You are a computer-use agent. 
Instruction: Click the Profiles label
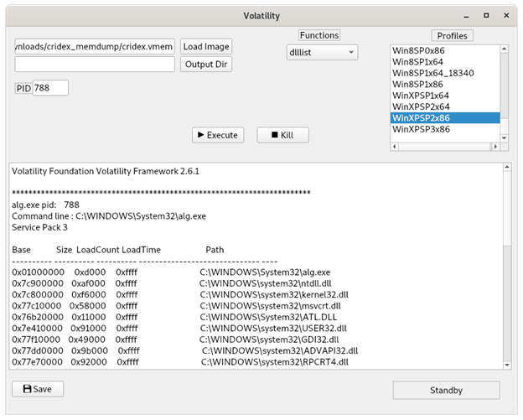(x=452, y=36)
